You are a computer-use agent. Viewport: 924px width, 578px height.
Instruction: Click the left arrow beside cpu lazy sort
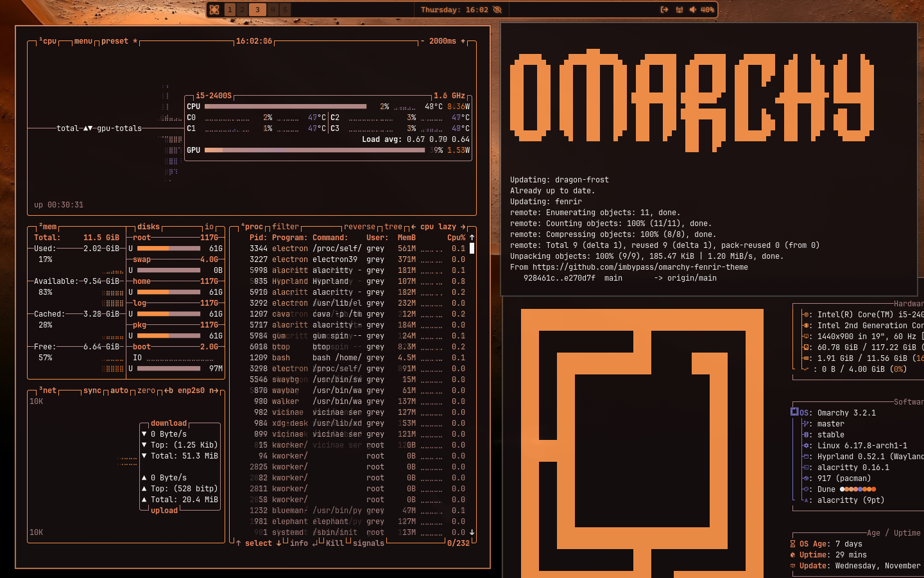414,227
